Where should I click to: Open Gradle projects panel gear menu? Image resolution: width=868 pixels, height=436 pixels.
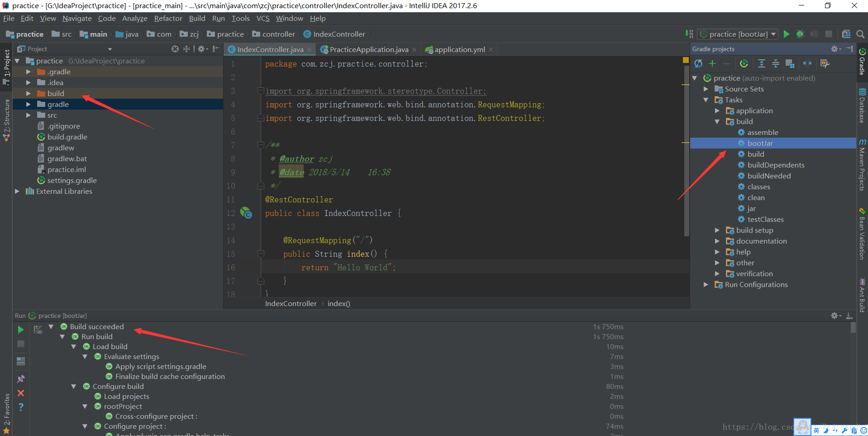835,49
